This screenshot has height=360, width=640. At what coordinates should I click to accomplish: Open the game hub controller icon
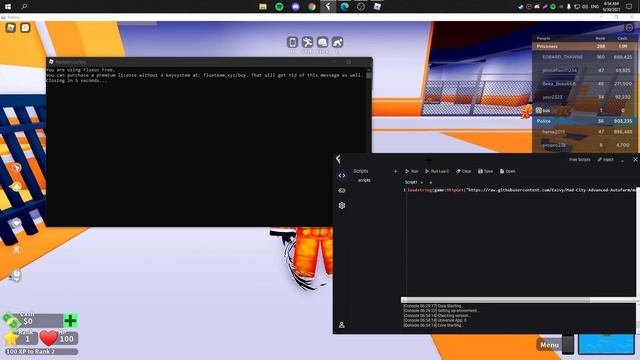pyautogui.click(x=342, y=191)
